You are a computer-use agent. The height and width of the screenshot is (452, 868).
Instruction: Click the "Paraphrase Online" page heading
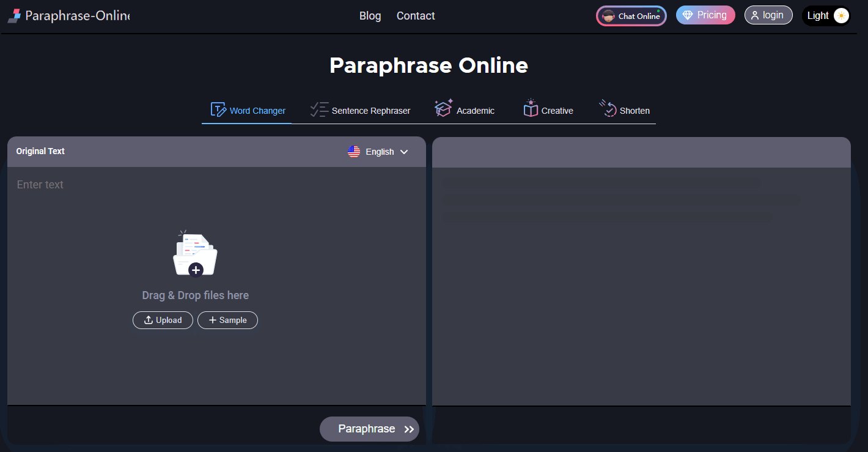pos(428,65)
